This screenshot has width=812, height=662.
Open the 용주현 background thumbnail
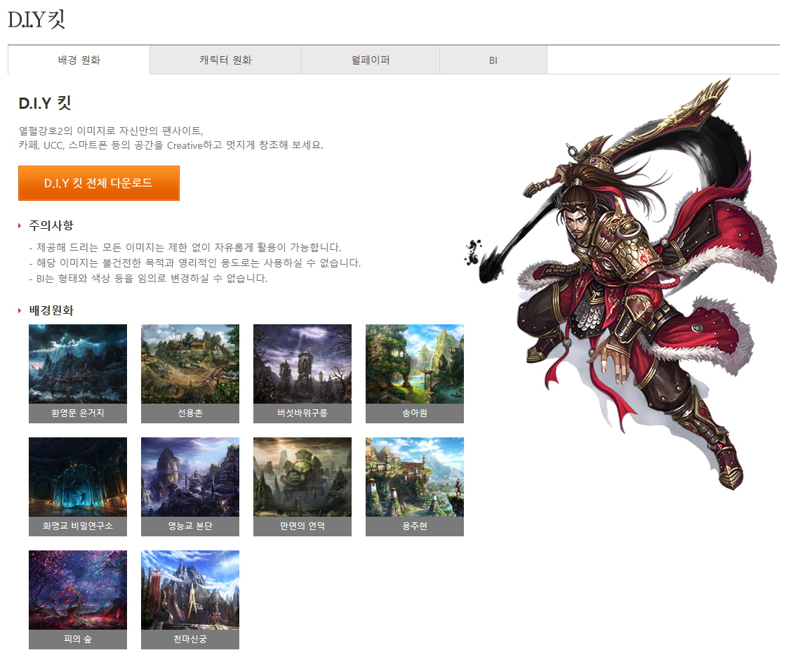tap(415, 477)
